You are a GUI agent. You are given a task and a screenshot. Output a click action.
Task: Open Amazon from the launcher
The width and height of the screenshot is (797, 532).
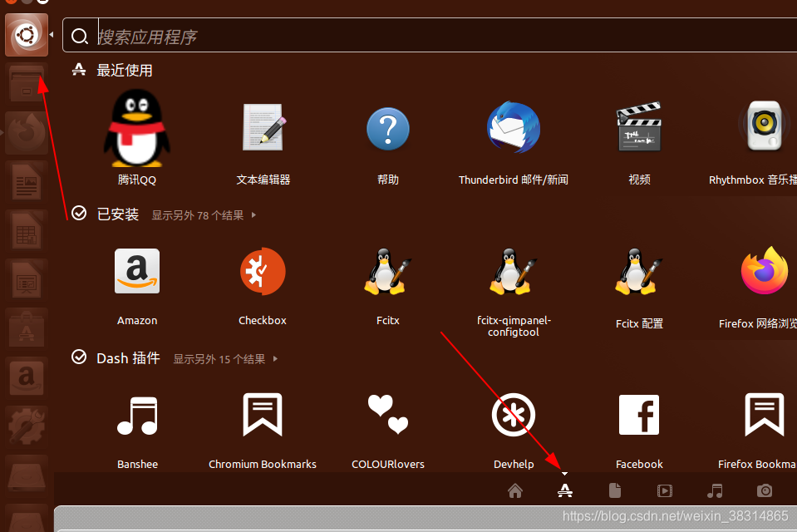tap(27, 377)
